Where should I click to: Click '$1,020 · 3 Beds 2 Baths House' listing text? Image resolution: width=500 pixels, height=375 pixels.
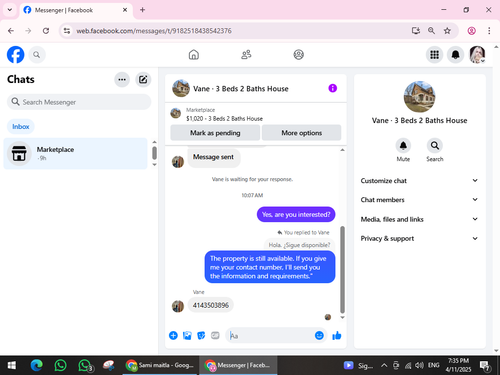pyautogui.click(x=224, y=119)
